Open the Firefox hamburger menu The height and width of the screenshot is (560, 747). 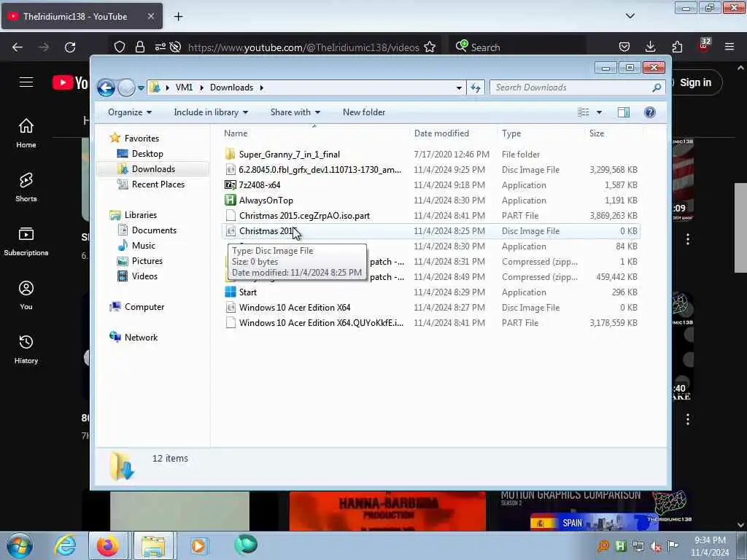(x=729, y=47)
